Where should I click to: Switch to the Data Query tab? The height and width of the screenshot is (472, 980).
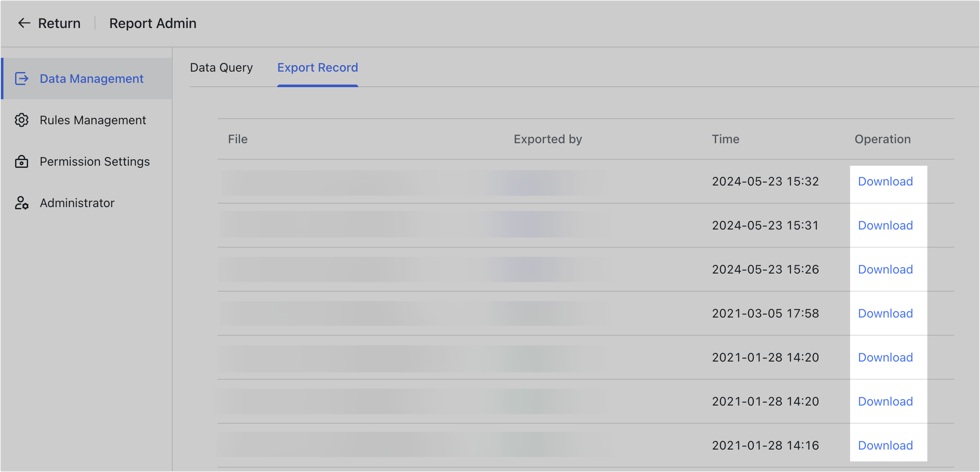point(221,67)
